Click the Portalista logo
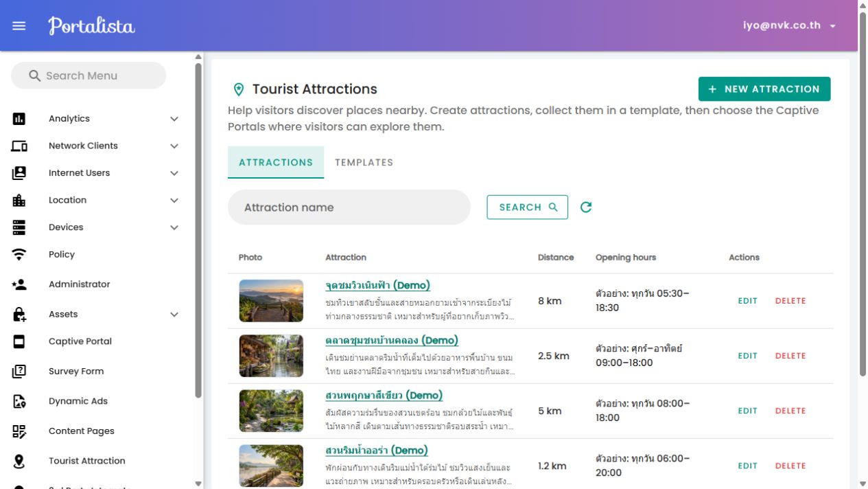 [x=91, y=26]
